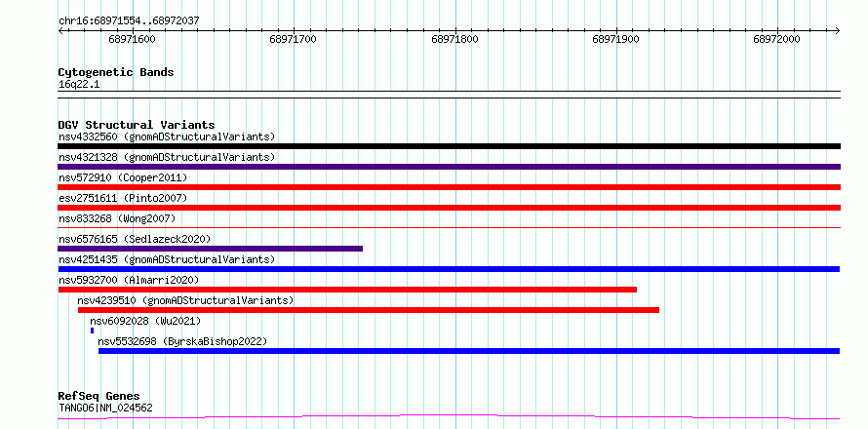Click the red nsv572910 Cooper2011 bar
The height and width of the screenshot is (429, 868).
click(x=449, y=187)
